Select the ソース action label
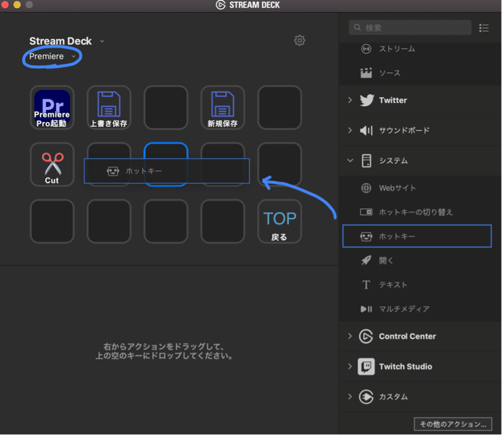The image size is (504, 436). point(389,73)
